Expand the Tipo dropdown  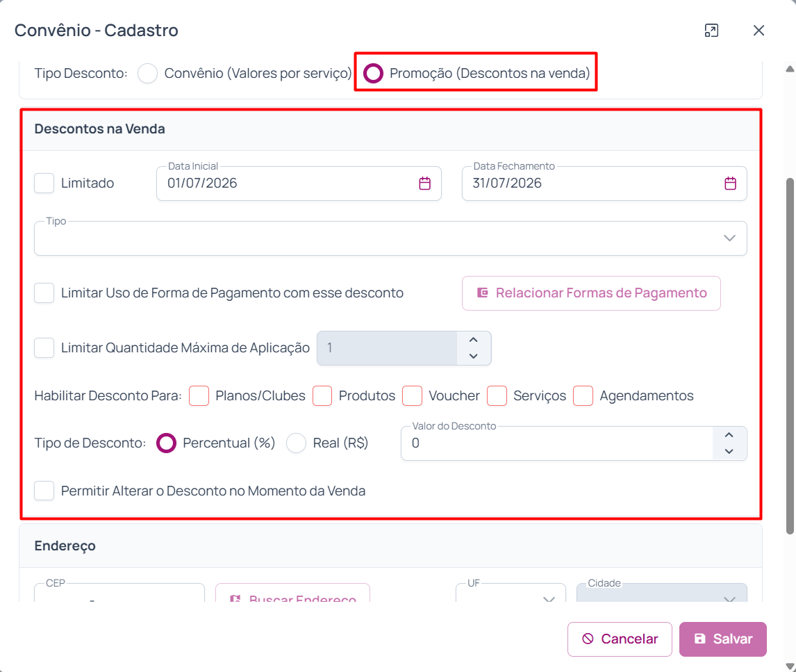[390, 238]
